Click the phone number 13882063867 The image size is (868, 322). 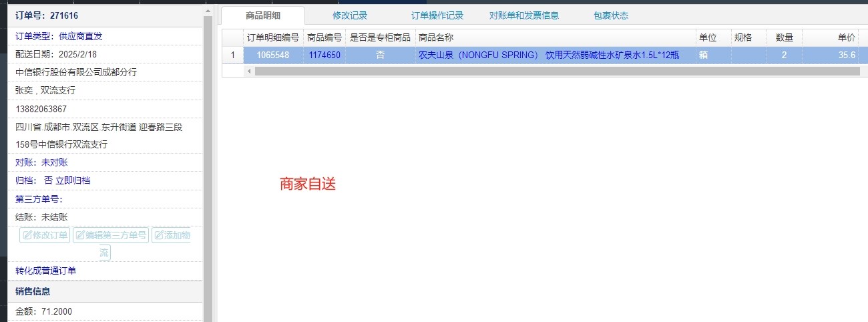tap(41, 109)
